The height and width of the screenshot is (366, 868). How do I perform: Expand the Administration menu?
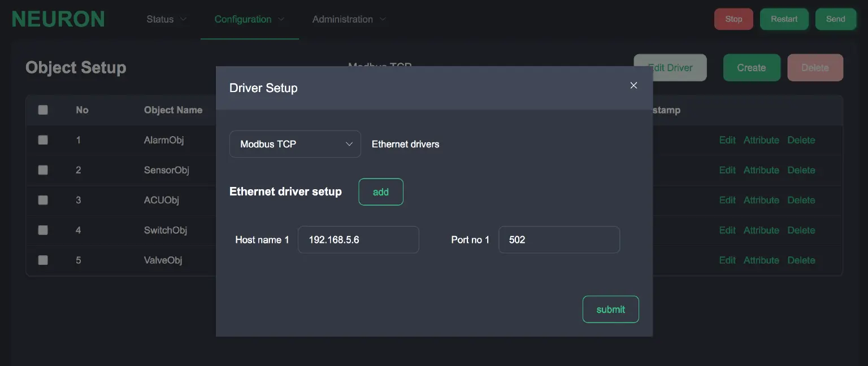(x=349, y=19)
